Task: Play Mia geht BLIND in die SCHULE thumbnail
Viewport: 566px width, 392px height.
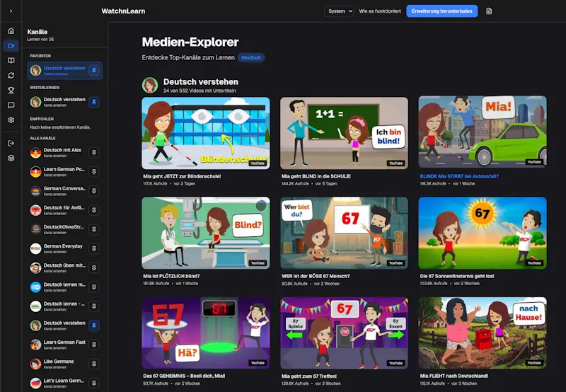Action: (344, 133)
